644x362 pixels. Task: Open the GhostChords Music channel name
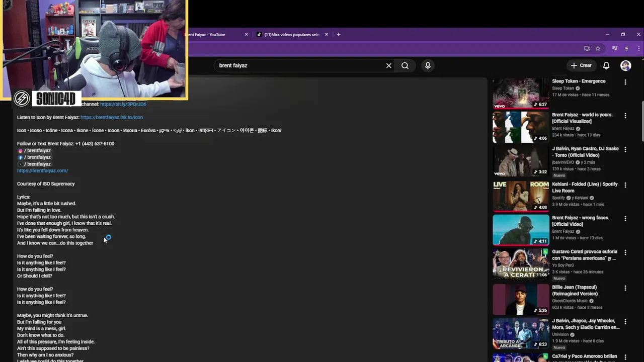[570, 301]
